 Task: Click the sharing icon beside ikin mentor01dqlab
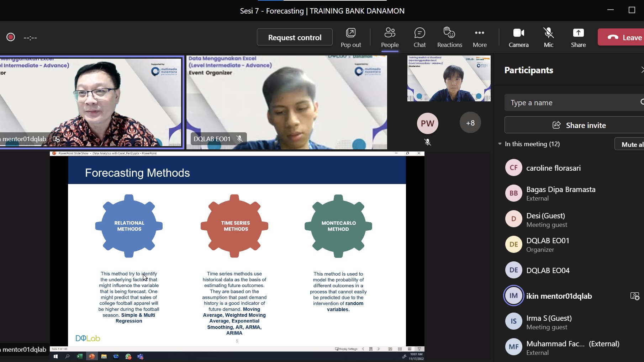pyautogui.click(x=634, y=296)
